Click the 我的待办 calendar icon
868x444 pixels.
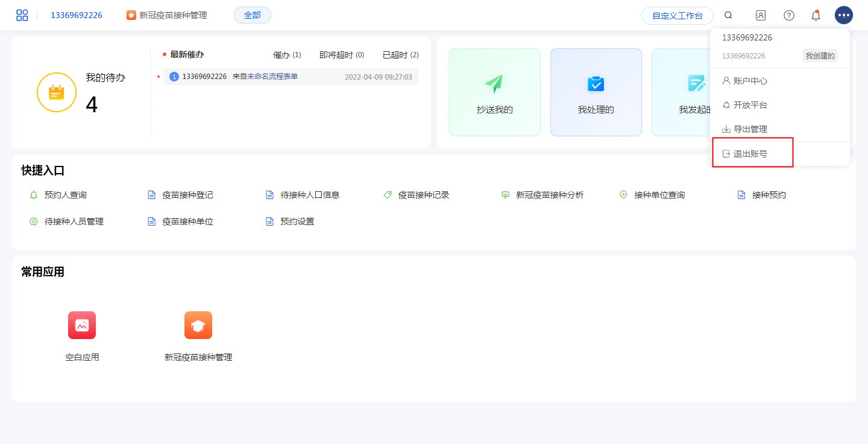coord(57,92)
